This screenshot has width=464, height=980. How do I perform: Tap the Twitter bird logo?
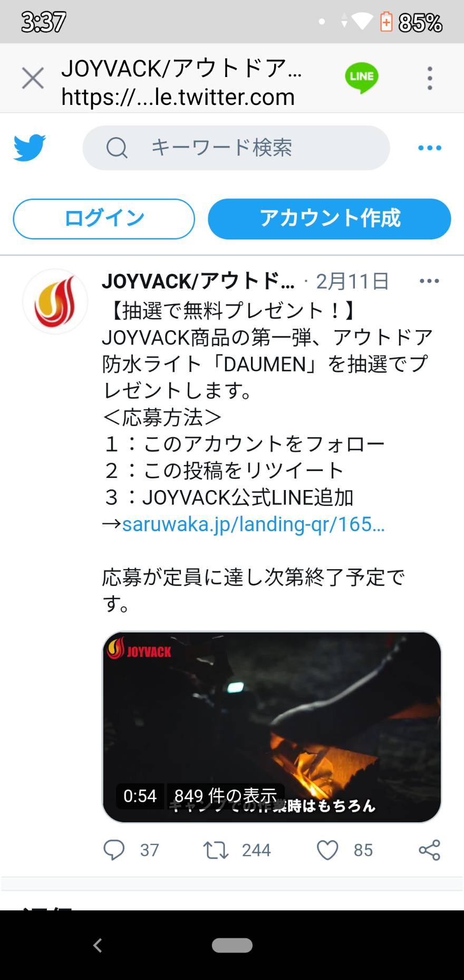click(x=30, y=148)
